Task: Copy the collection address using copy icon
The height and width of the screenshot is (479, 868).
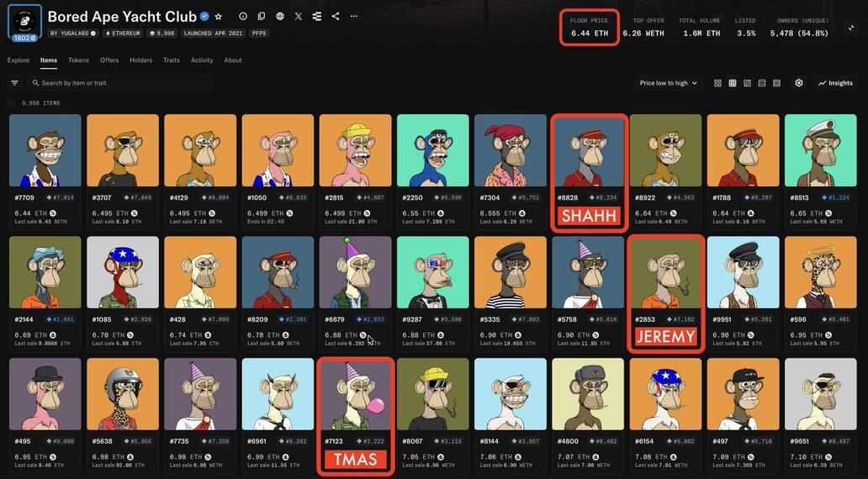Action: (x=262, y=16)
